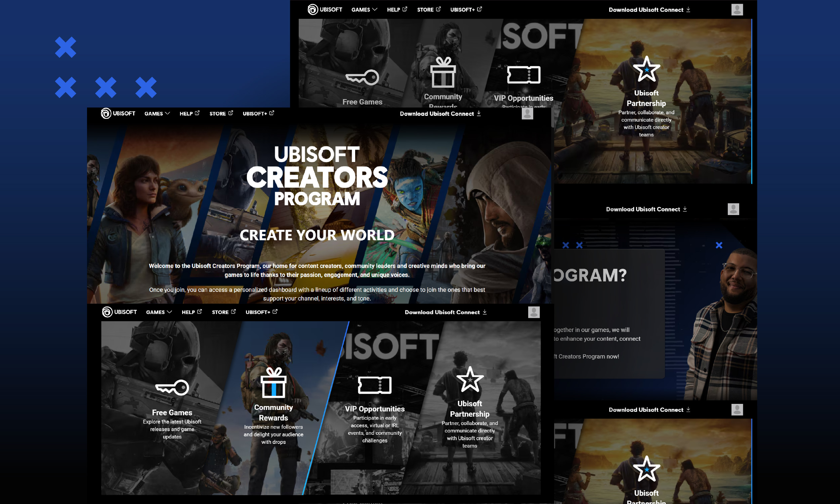Open UBISOFT+ link in top window navbar
Image resolution: width=840 pixels, height=504 pixels.
pos(466,9)
